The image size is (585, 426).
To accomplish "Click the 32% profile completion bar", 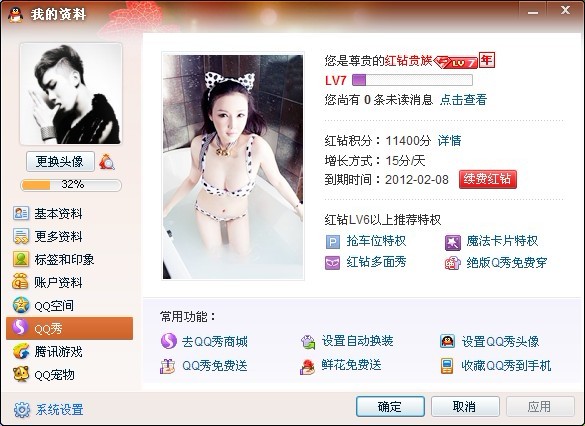I will click(71, 185).
